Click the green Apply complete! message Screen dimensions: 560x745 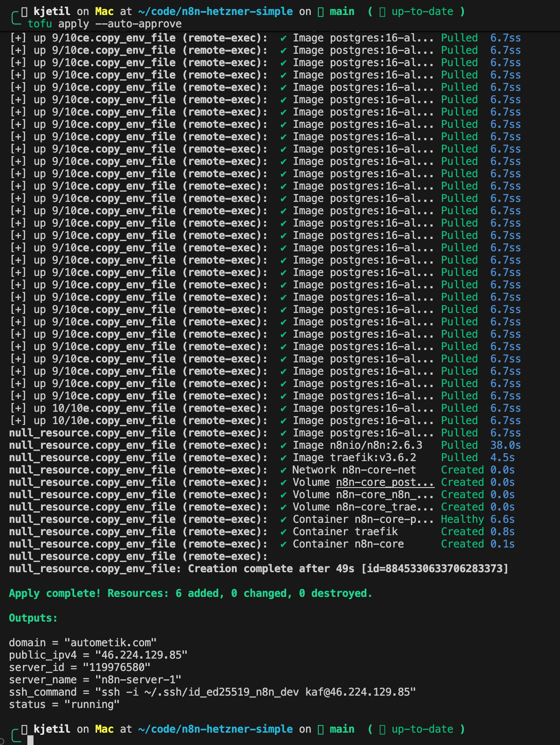pyautogui.click(x=190, y=593)
